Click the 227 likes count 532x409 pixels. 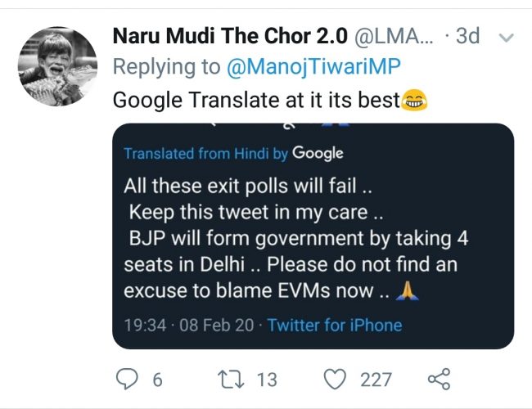pos(376,380)
